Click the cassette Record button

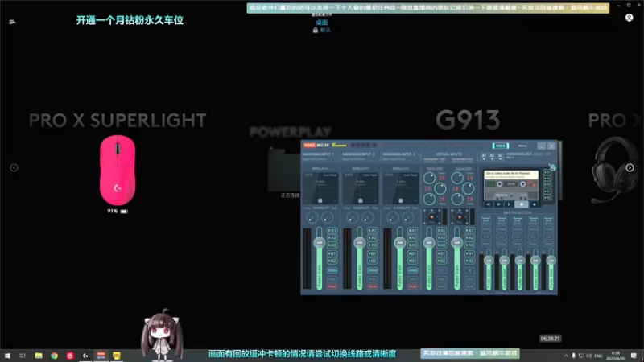pyautogui.click(x=535, y=204)
